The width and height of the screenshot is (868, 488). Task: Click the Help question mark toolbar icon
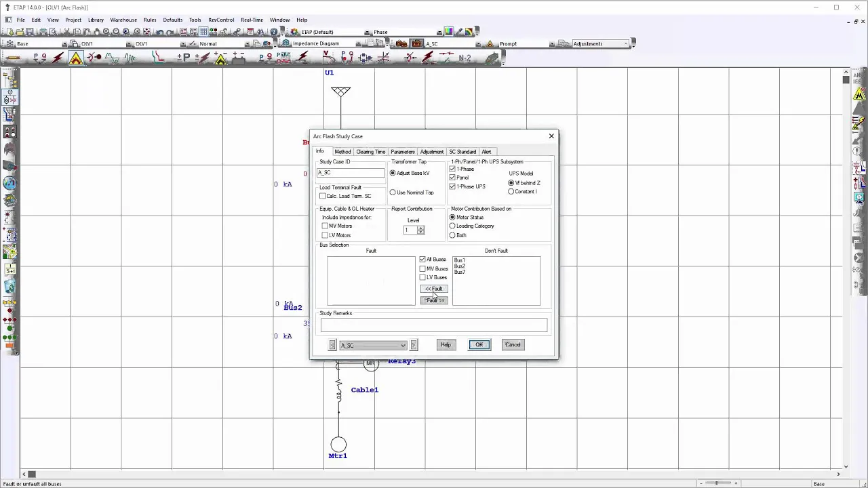[273, 32]
